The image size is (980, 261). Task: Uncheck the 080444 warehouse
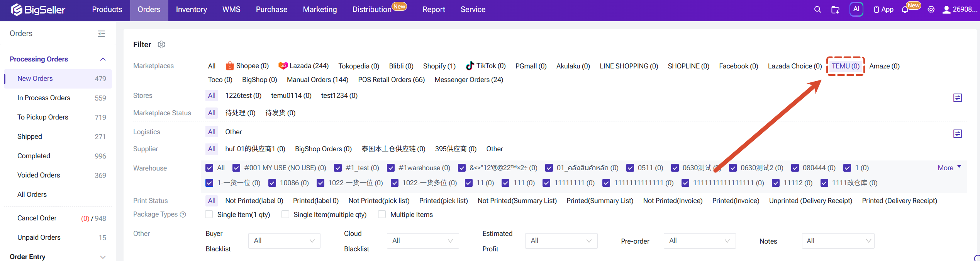point(795,168)
